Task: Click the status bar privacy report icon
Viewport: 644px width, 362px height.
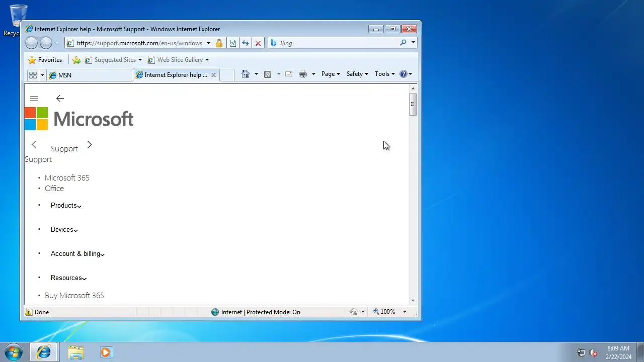Action: [x=354, y=312]
